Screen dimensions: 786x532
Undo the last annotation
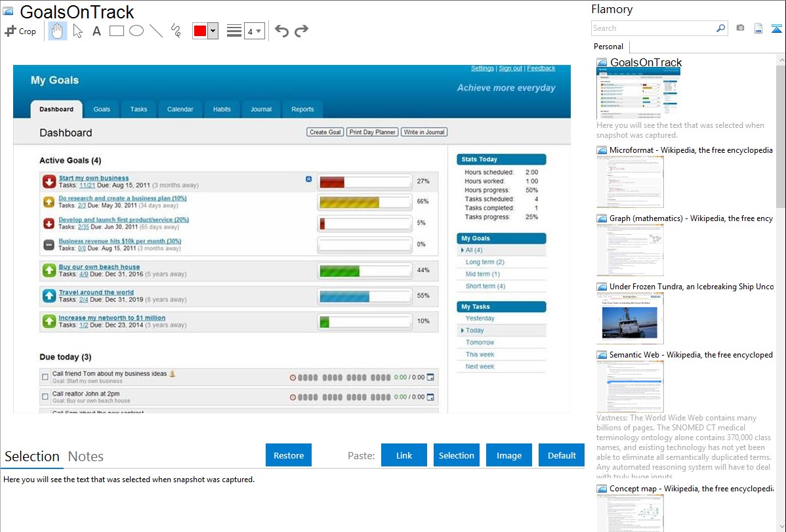(x=281, y=31)
